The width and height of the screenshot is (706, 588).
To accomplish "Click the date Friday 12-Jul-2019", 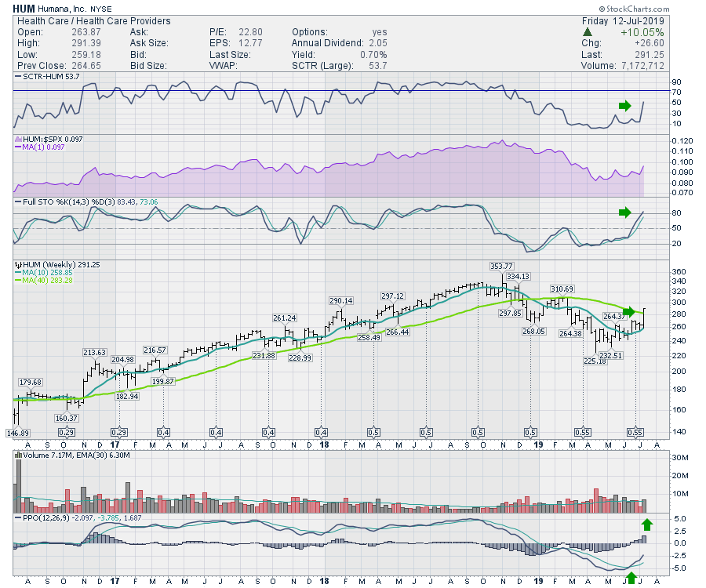I will pos(623,21).
